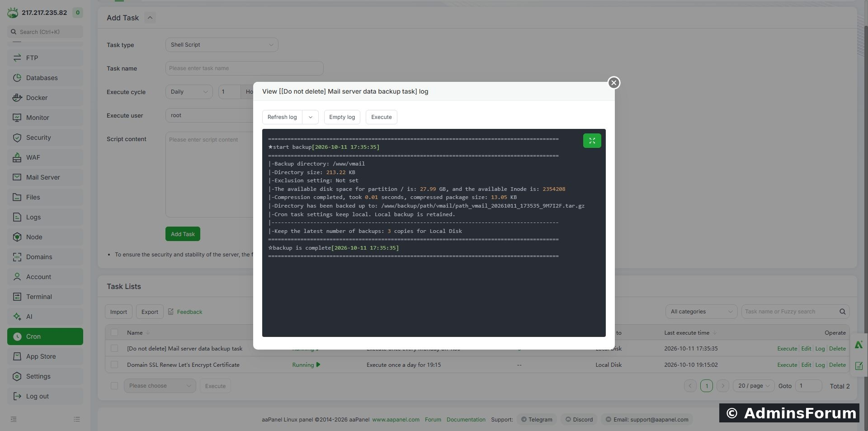This screenshot has height=431, width=868.
Task: Open the Execute cycle Daily dropdown
Action: [189, 92]
